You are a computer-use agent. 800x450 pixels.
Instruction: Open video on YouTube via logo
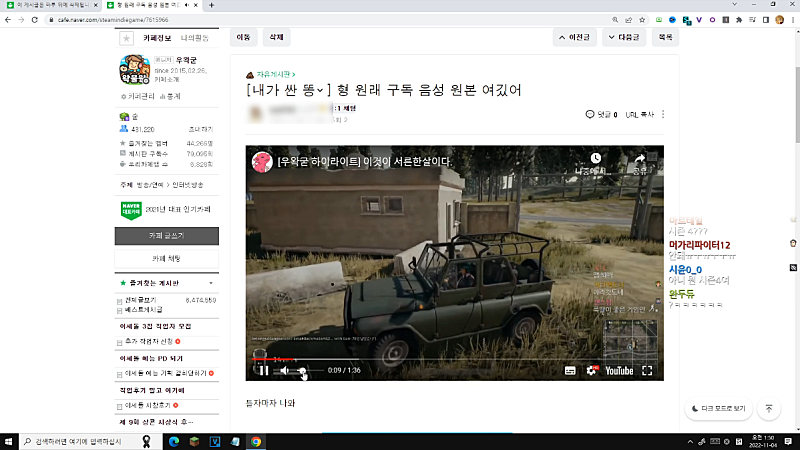tap(619, 371)
